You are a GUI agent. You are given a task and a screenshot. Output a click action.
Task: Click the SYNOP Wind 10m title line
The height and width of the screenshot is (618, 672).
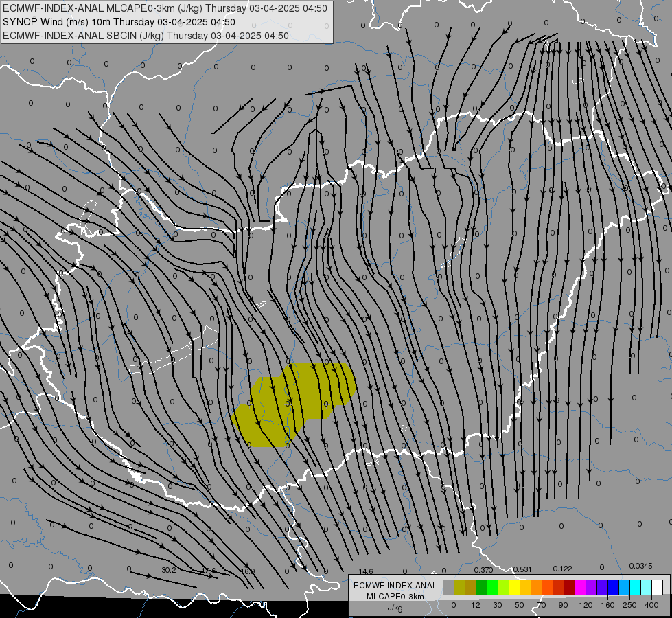point(119,22)
